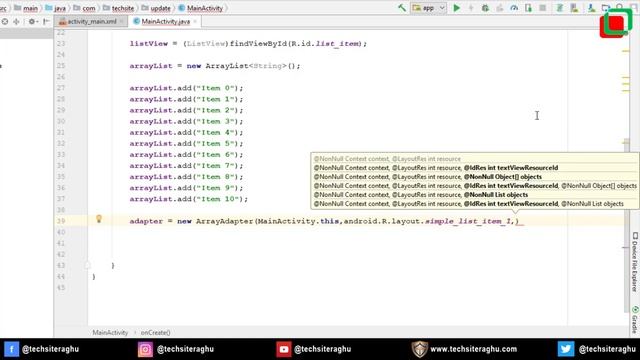Click Collapse All icon in project panel
This screenshot has width=640, height=360.
(16, 21)
